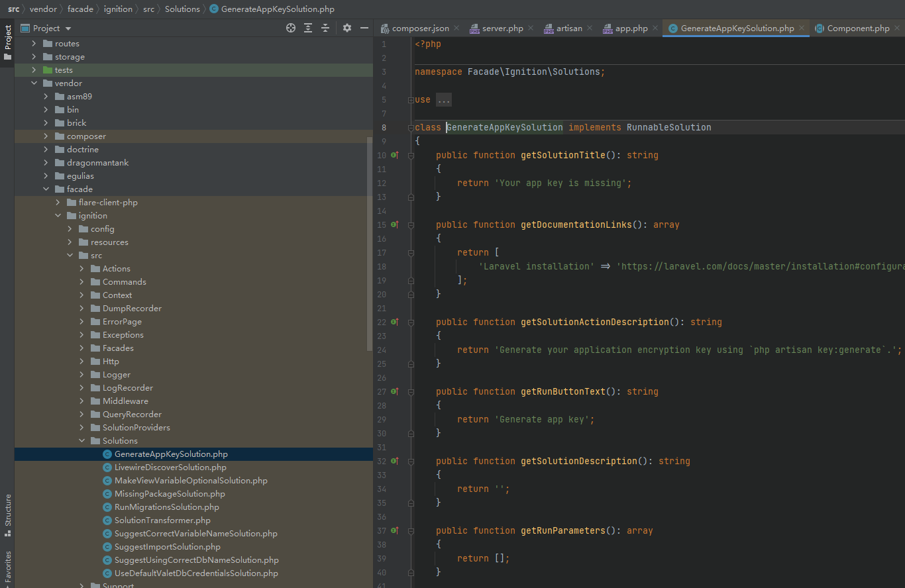The width and height of the screenshot is (905, 588).
Task: Open the Structure tool window
Action: pos(7,514)
